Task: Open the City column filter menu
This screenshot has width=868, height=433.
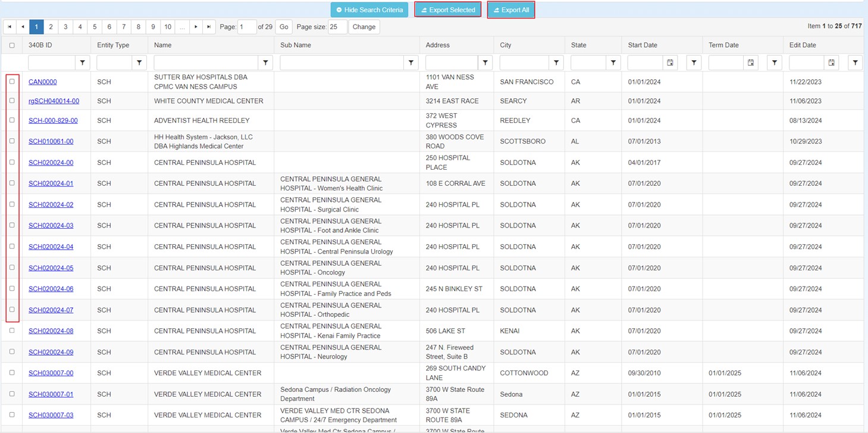Action: [556, 63]
